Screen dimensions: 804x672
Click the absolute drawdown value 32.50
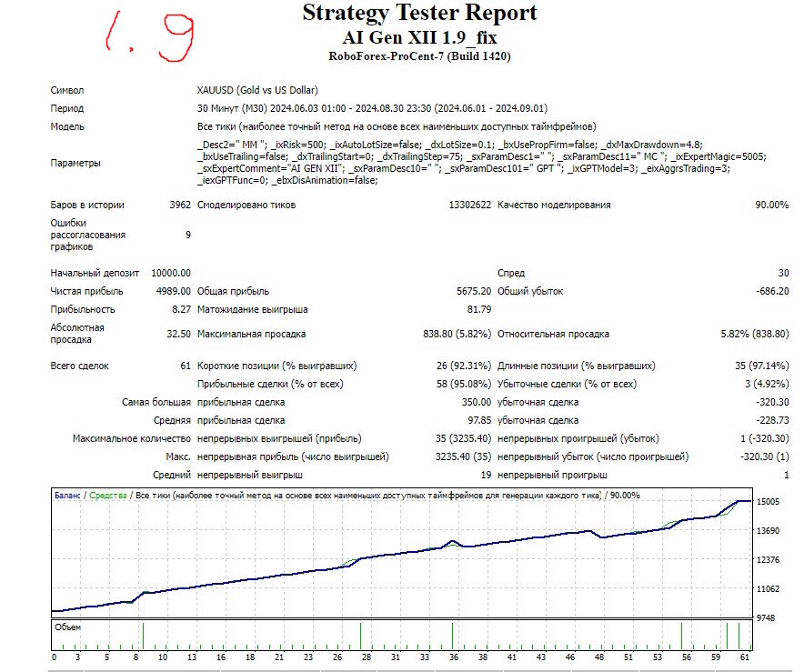[x=178, y=335]
